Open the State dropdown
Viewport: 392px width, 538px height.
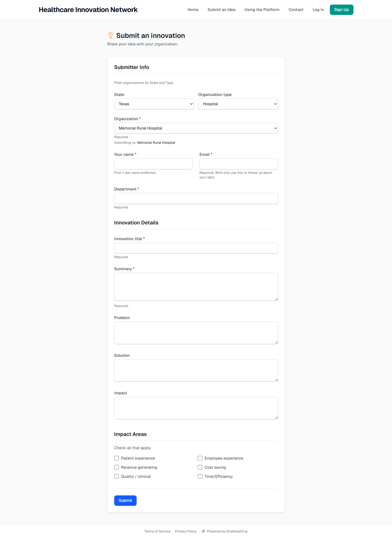click(154, 104)
